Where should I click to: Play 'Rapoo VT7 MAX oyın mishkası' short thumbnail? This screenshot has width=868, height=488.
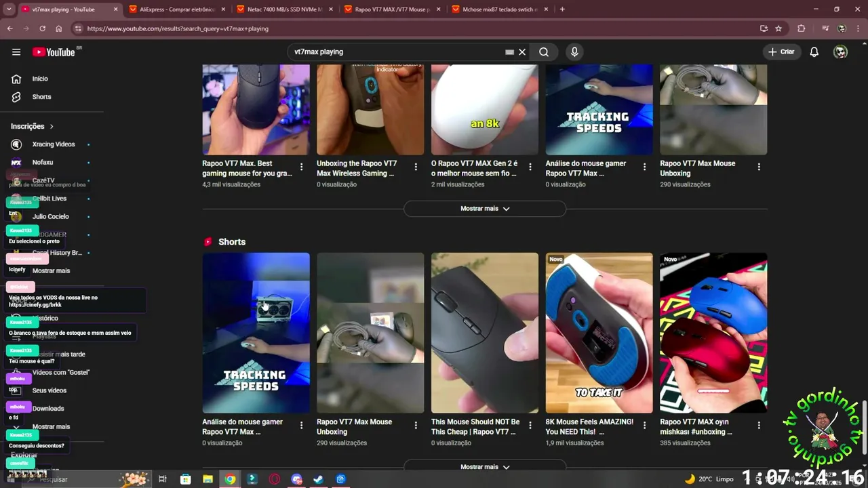[713, 333]
